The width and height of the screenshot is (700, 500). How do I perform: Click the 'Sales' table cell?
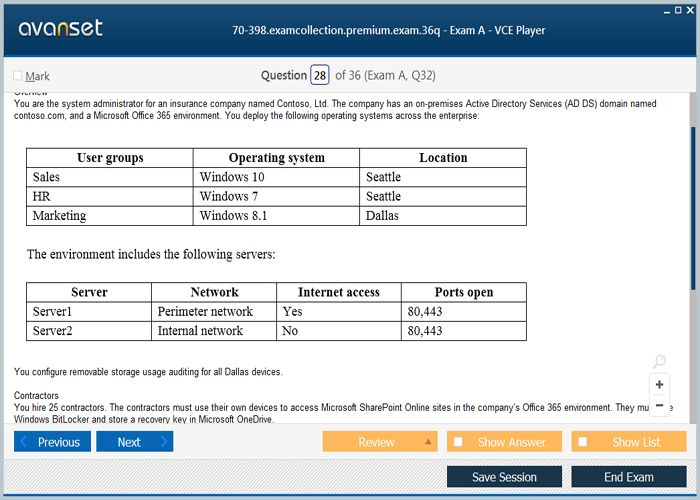click(x=110, y=177)
